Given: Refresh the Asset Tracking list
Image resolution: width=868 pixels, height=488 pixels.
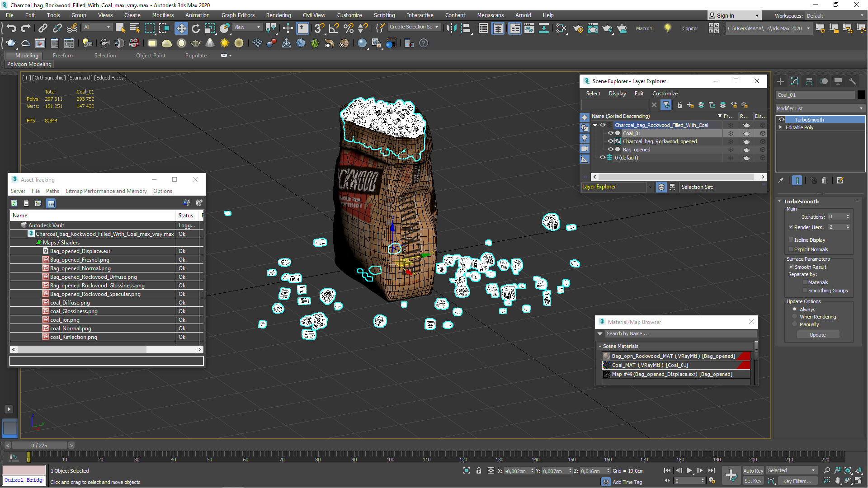Looking at the screenshot, I should point(14,203).
